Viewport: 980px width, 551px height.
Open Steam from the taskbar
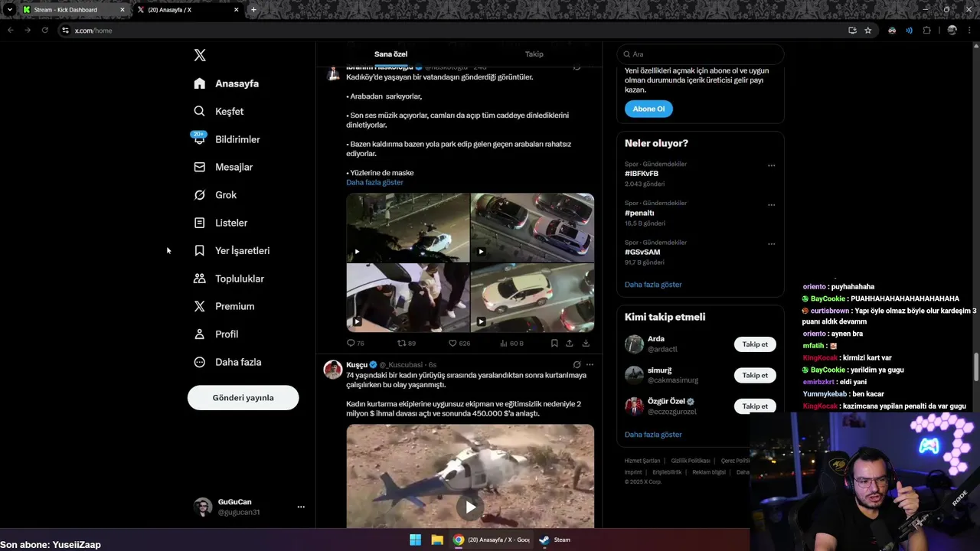555,540
